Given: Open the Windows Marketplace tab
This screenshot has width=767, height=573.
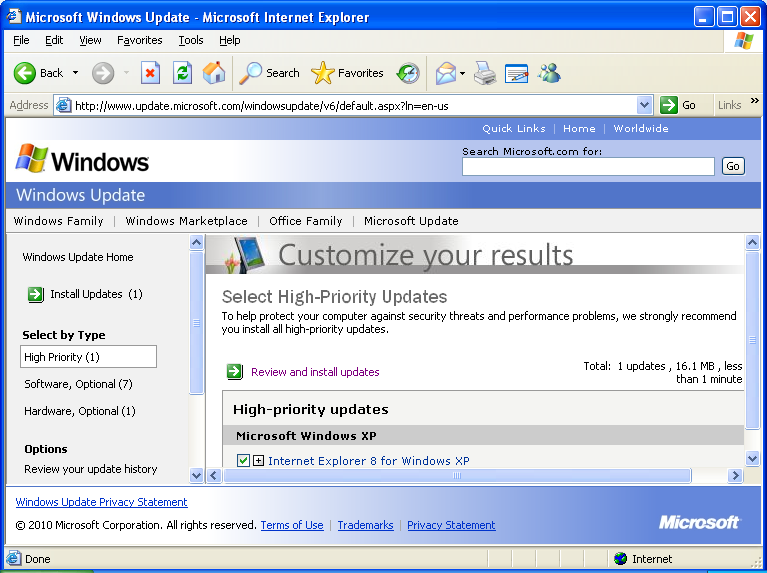Looking at the screenshot, I should 186,221.
